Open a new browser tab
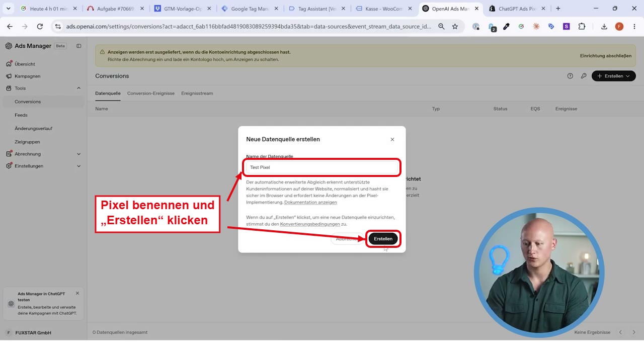 click(558, 9)
